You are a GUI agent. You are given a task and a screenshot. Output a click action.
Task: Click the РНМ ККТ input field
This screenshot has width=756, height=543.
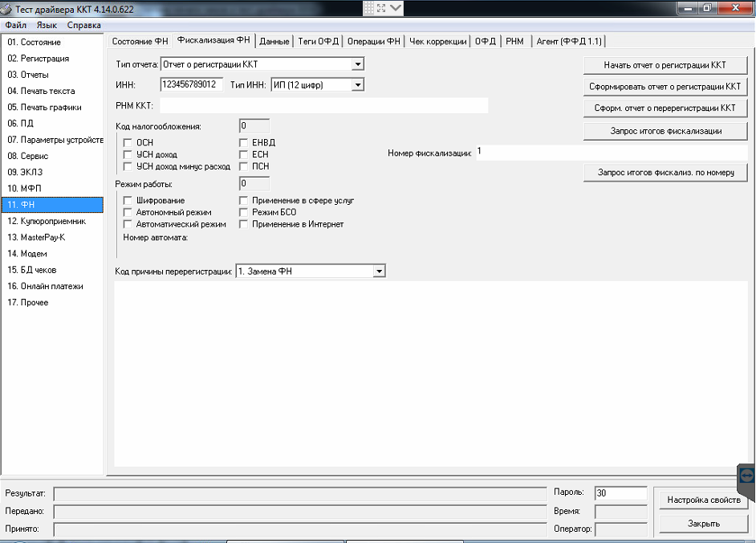(x=323, y=105)
